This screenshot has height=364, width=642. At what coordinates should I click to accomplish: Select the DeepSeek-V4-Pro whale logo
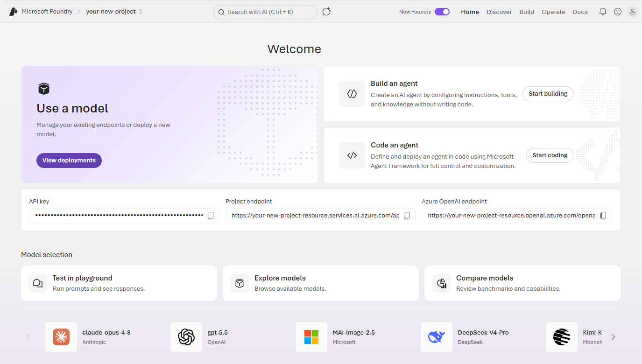click(437, 337)
